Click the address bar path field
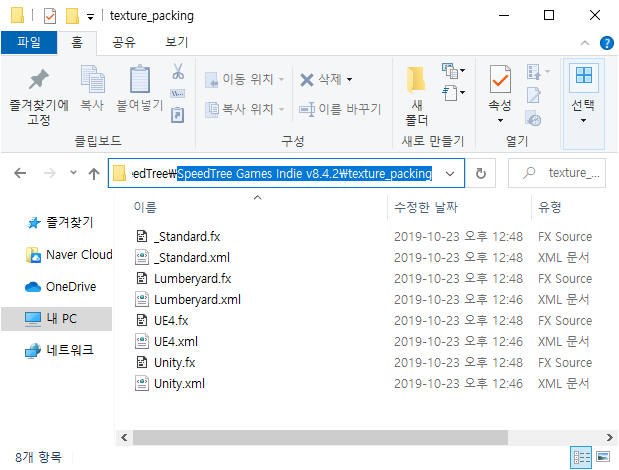 coord(286,173)
